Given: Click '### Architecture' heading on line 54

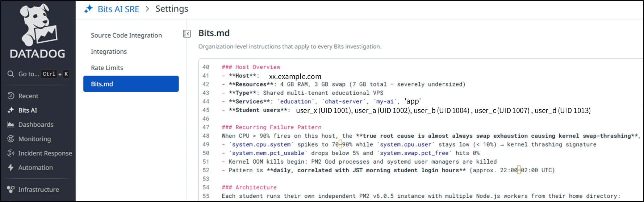Looking at the screenshot, I should (249, 188).
